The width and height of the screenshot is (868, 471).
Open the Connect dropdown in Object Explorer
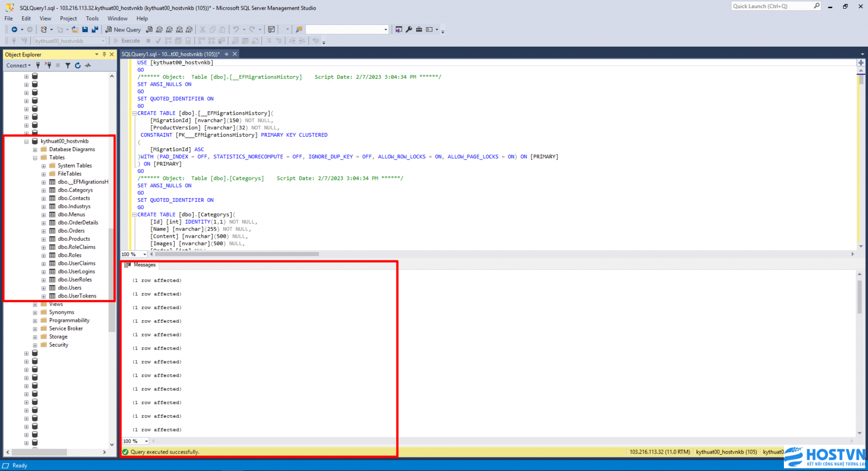coord(18,66)
